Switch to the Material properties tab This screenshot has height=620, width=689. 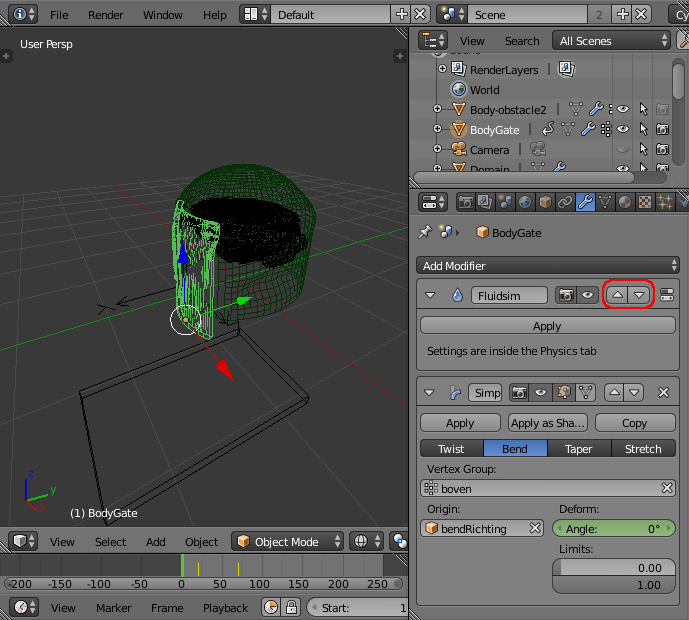tap(625, 203)
